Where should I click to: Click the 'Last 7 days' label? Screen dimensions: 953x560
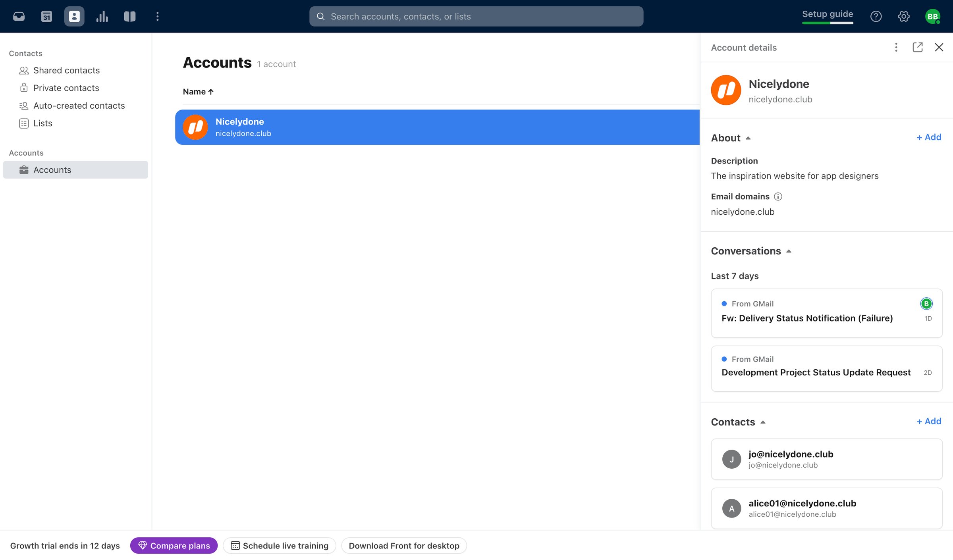tap(735, 276)
